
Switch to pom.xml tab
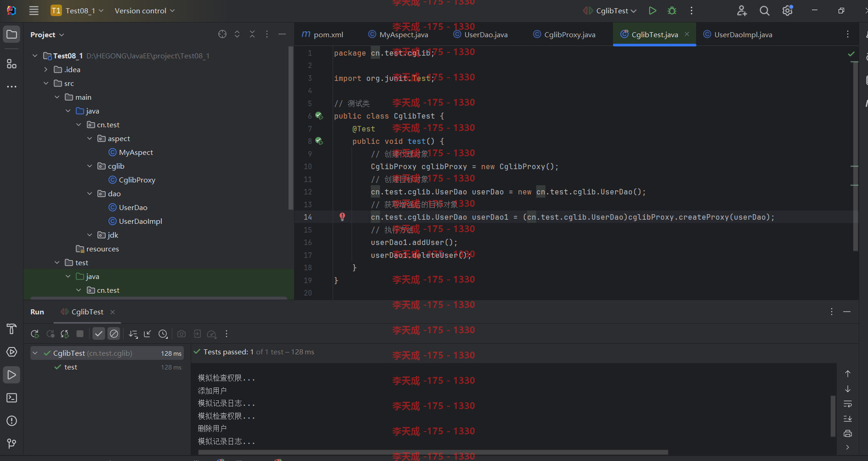pyautogui.click(x=323, y=34)
